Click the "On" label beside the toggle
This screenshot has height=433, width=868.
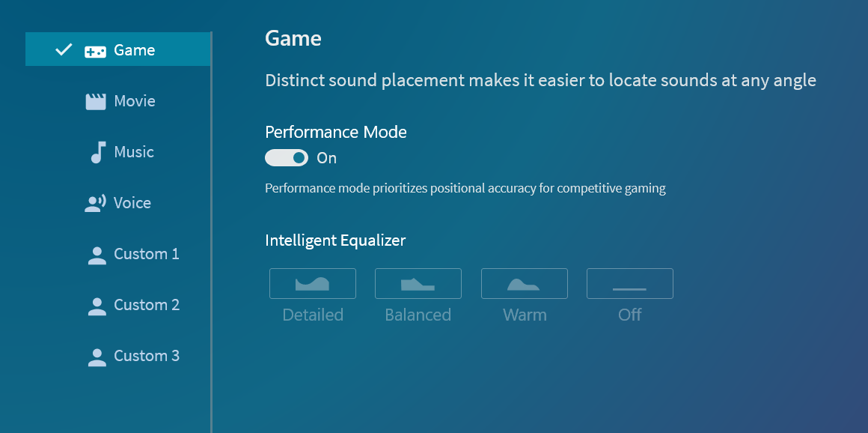pos(326,159)
